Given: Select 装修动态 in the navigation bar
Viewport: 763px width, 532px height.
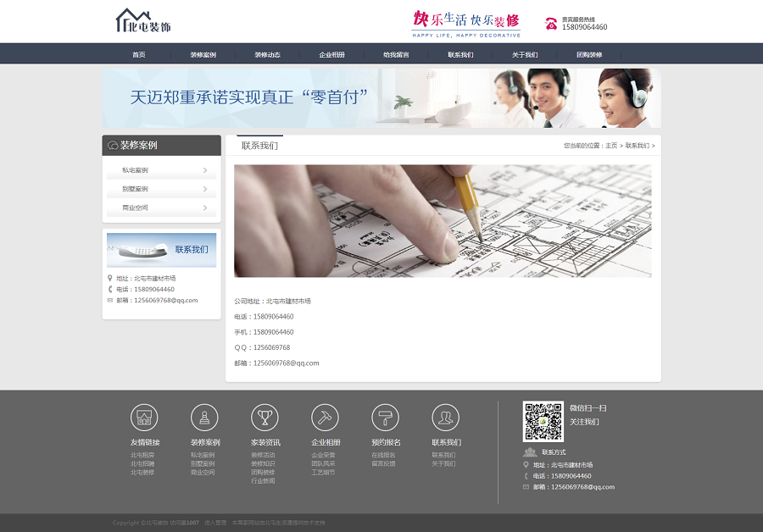Looking at the screenshot, I should pos(267,55).
